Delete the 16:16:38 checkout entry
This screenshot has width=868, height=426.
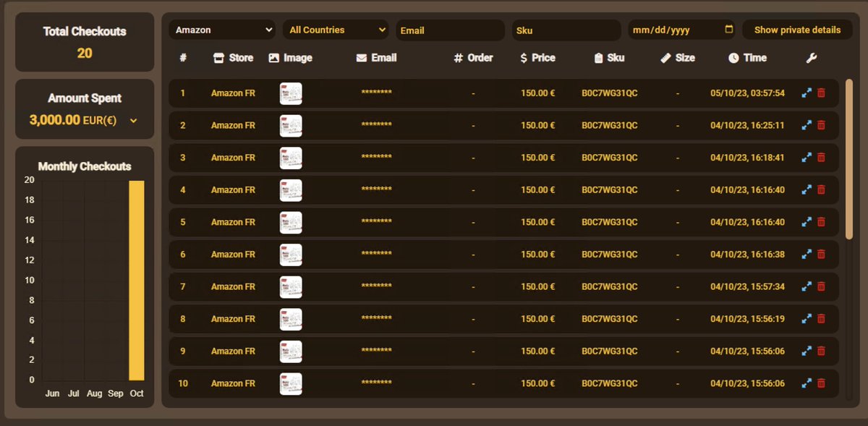821,255
